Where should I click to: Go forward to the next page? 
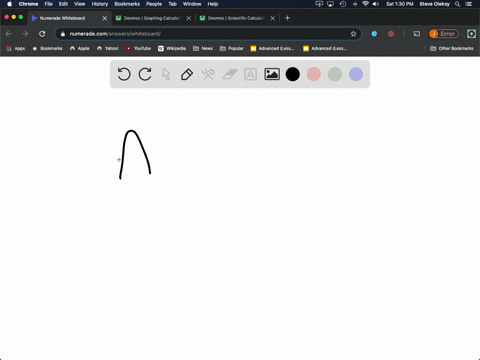[25, 34]
